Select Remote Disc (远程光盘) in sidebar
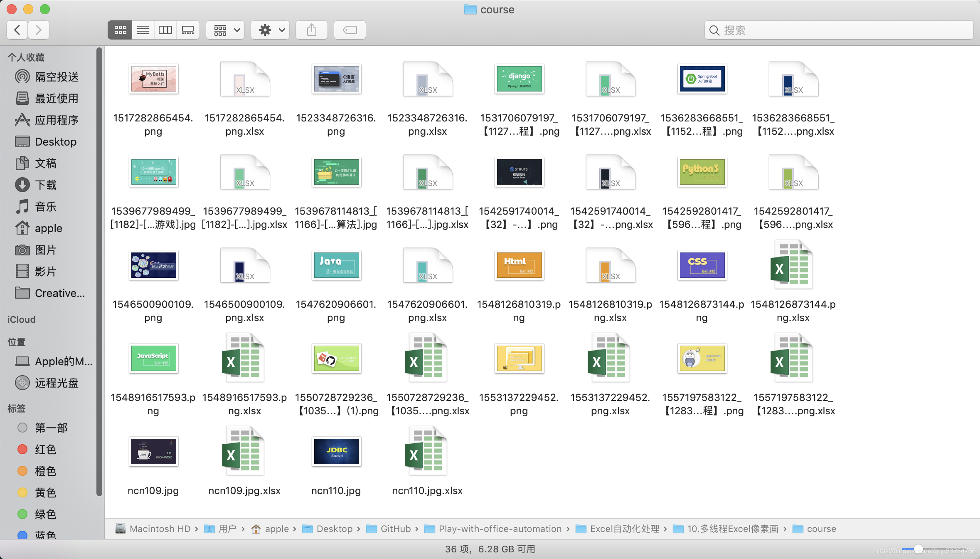The height and width of the screenshot is (559, 980). tap(47, 383)
